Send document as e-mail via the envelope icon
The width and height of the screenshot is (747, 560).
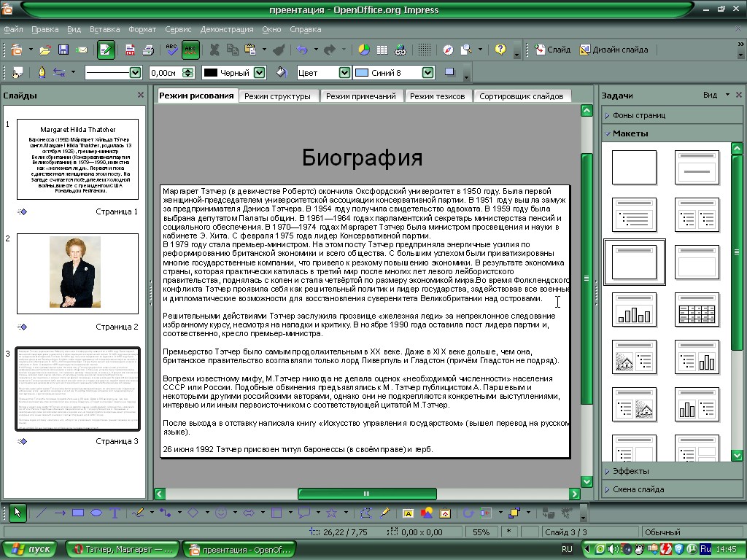(82, 50)
